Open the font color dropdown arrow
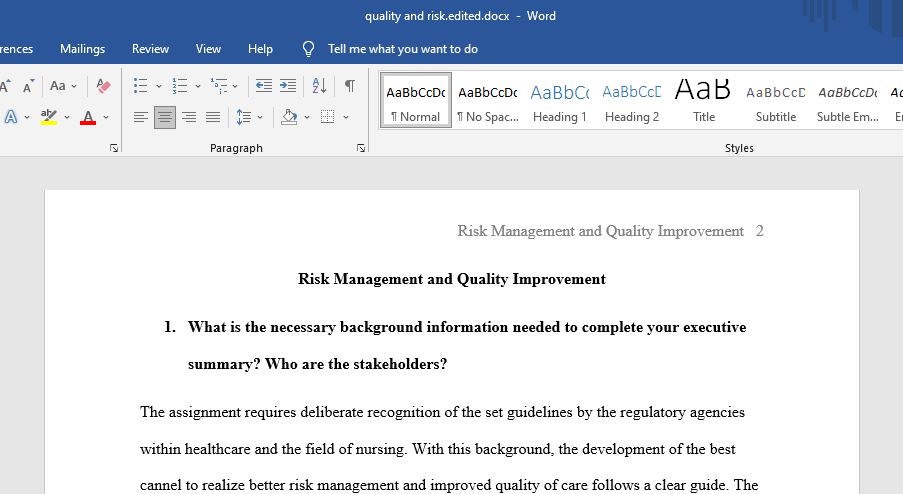The width and height of the screenshot is (903, 494). [x=106, y=117]
